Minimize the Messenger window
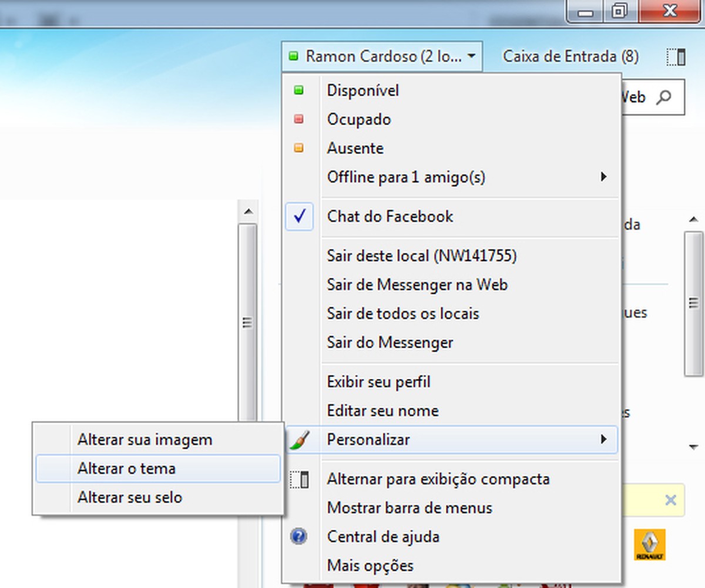This screenshot has width=705, height=588. (586, 11)
